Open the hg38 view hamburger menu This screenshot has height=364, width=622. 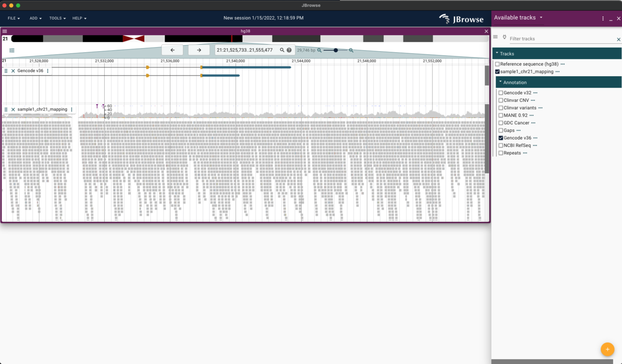pyautogui.click(x=5, y=31)
